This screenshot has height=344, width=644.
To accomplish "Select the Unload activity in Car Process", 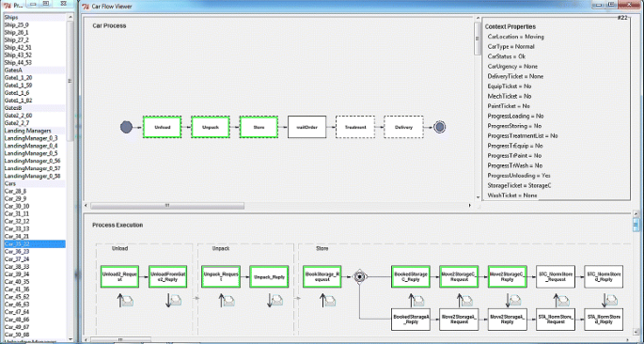I will coord(163,127).
